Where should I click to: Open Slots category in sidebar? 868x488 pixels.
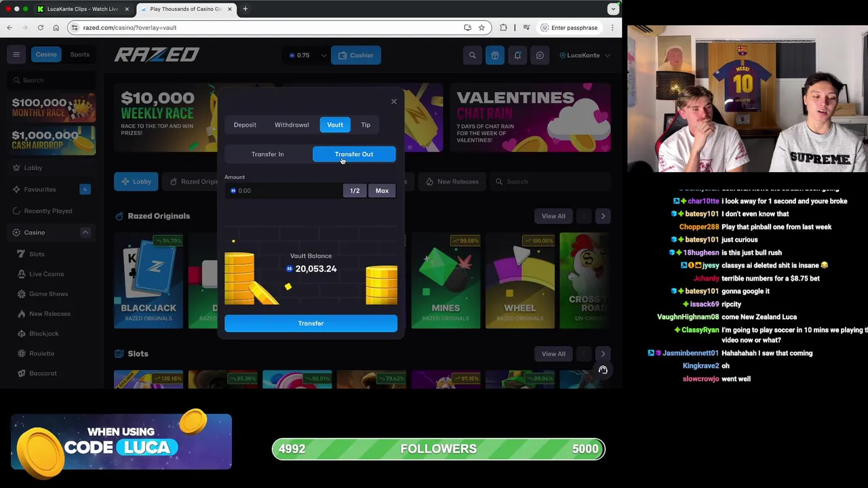click(52, 254)
